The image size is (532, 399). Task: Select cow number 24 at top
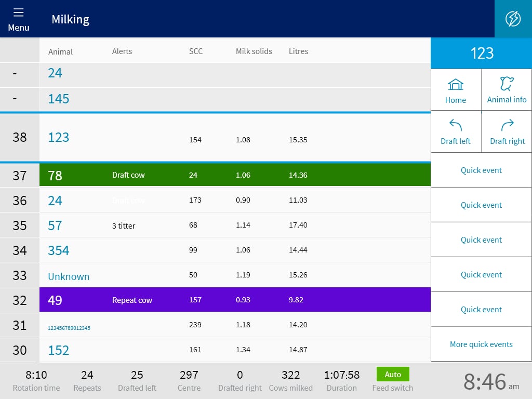pyautogui.click(x=55, y=73)
